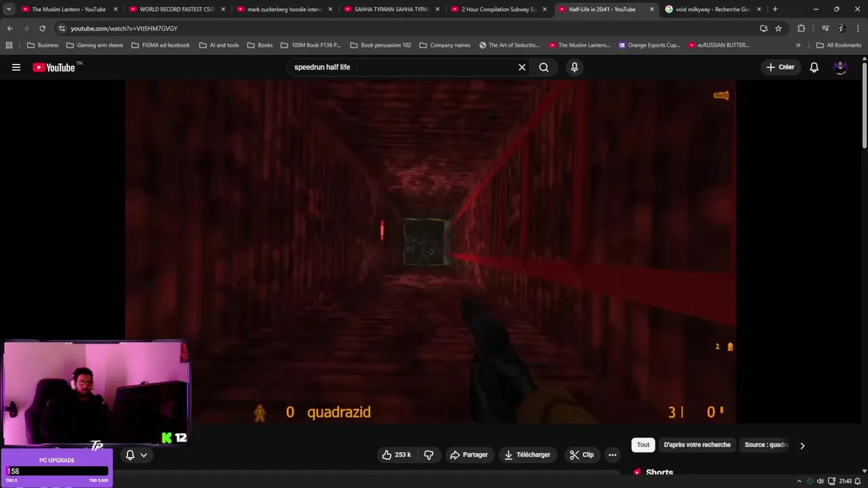Viewport: 868px width, 488px height.
Task: Select the Tout filter chip
Action: pos(643,445)
